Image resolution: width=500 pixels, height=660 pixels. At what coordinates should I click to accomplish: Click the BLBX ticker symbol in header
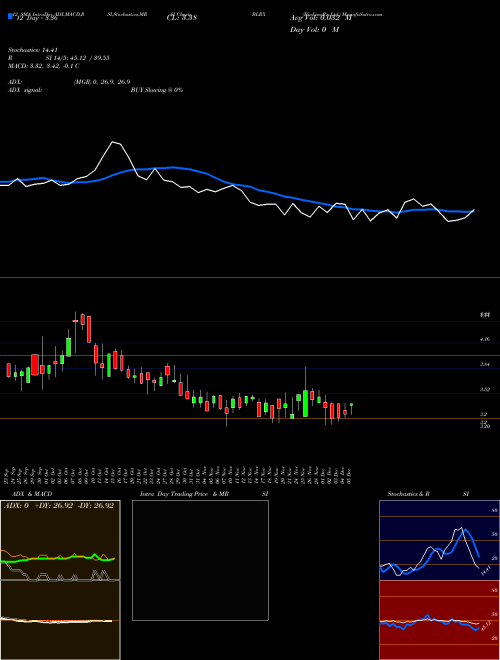258,14
